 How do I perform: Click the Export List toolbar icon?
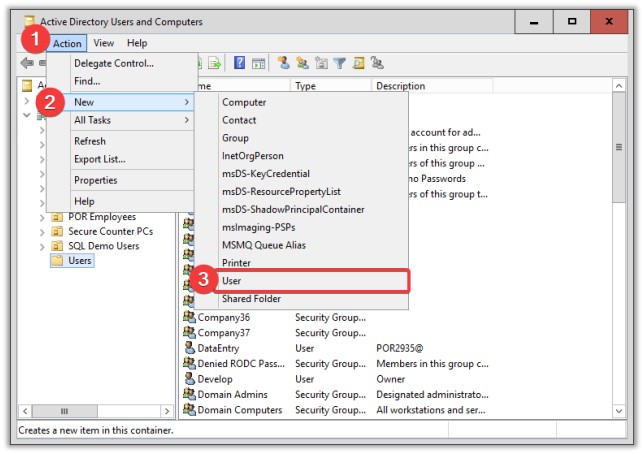coord(214,63)
